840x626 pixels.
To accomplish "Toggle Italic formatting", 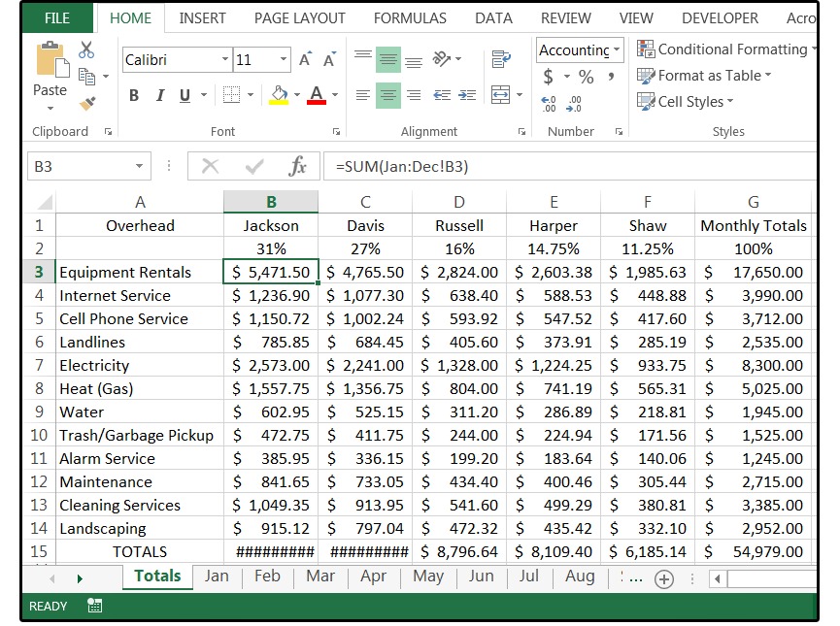I will click(159, 95).
